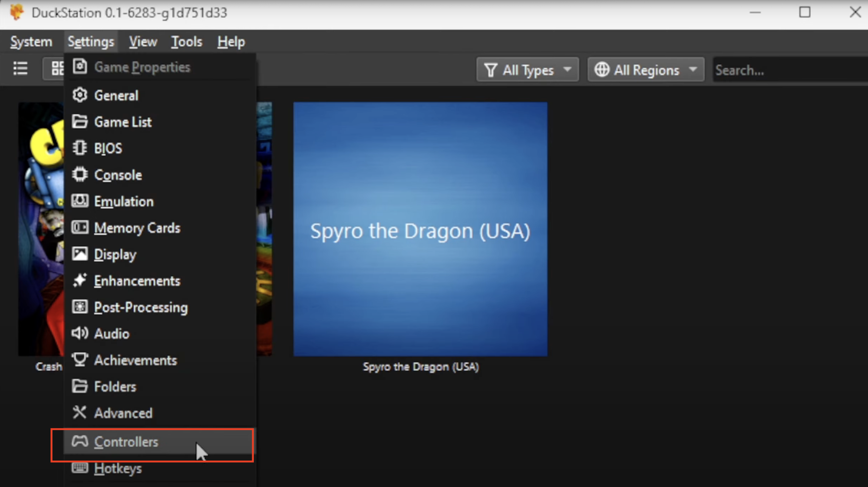This screenshot has height=487, width=868.
Task: Select Controllers from Settings menu
Action: tap(160, 442)
